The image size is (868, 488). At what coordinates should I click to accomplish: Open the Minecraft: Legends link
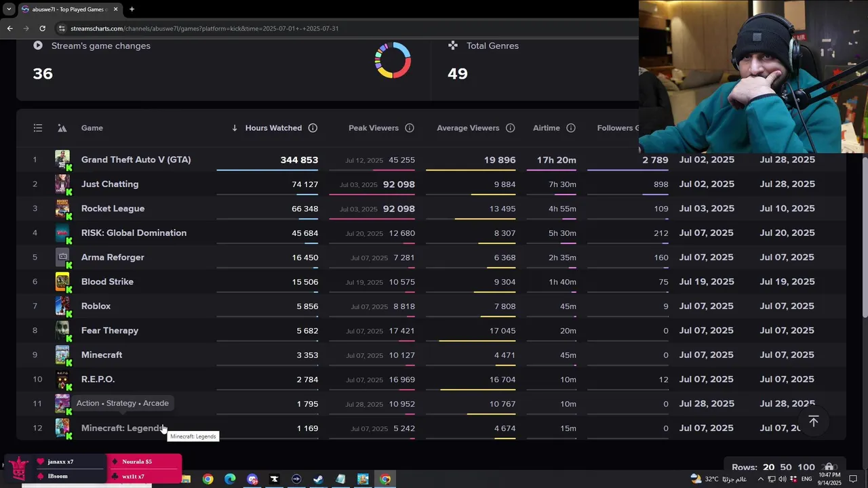pos(123,428)
